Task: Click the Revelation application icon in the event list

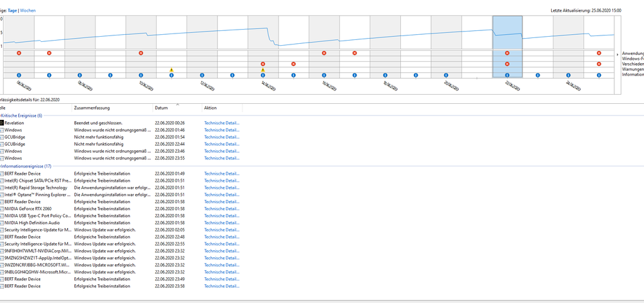Action: (2, 122)
